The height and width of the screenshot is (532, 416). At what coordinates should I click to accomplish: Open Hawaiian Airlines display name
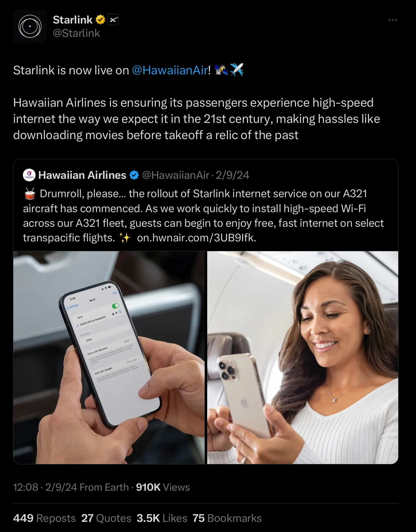[82, 175]
